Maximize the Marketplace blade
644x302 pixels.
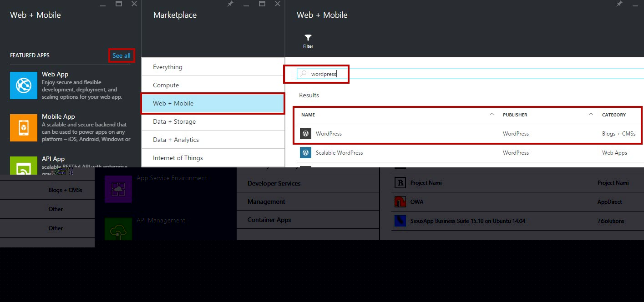[262, 4]
